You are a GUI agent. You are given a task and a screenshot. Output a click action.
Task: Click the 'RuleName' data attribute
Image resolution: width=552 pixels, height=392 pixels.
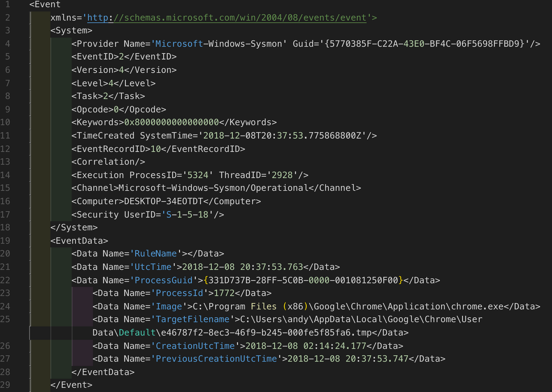point(156,254)
